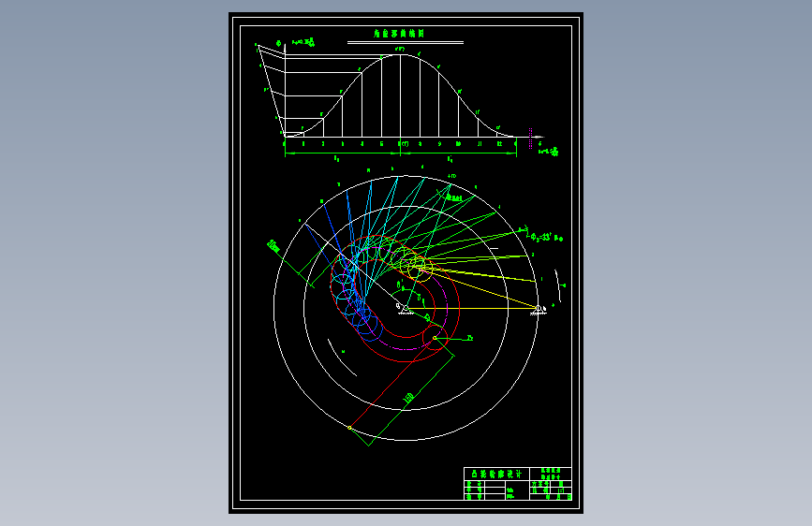The image size is (812, 526).
Task: Click the 凸轮轮廓设计 title block cell
Action: (496, 474)
